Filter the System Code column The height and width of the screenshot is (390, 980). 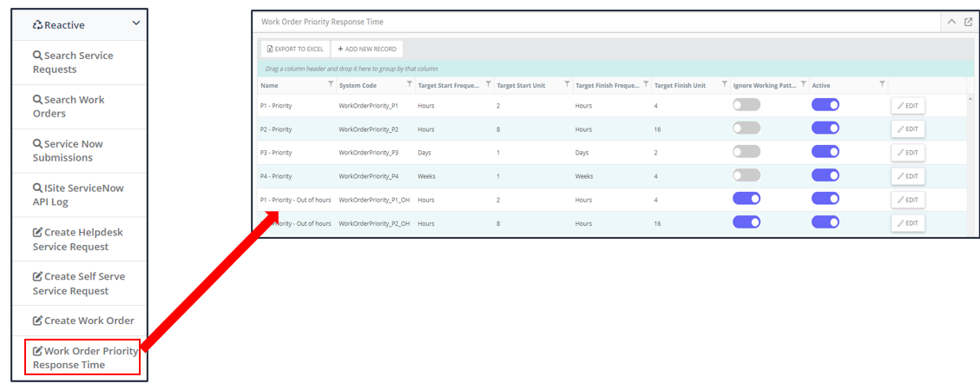pyautogui.click(x=410, y=83)
